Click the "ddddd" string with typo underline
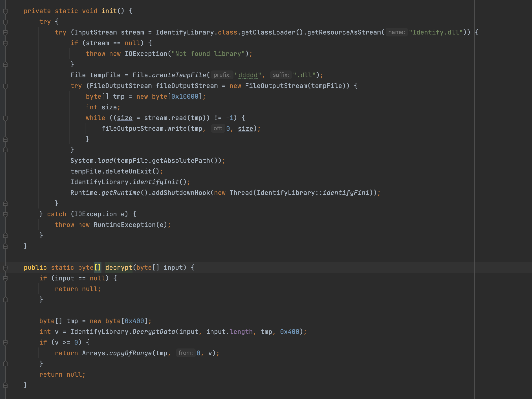The image size is (532, 399). (x=248, y=75)
